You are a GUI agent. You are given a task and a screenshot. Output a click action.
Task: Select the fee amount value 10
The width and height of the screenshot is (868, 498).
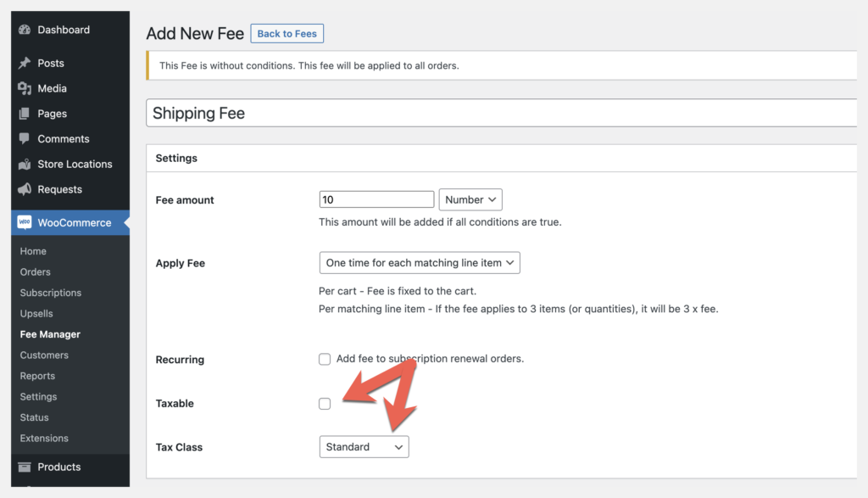click(x=376, y=199)
